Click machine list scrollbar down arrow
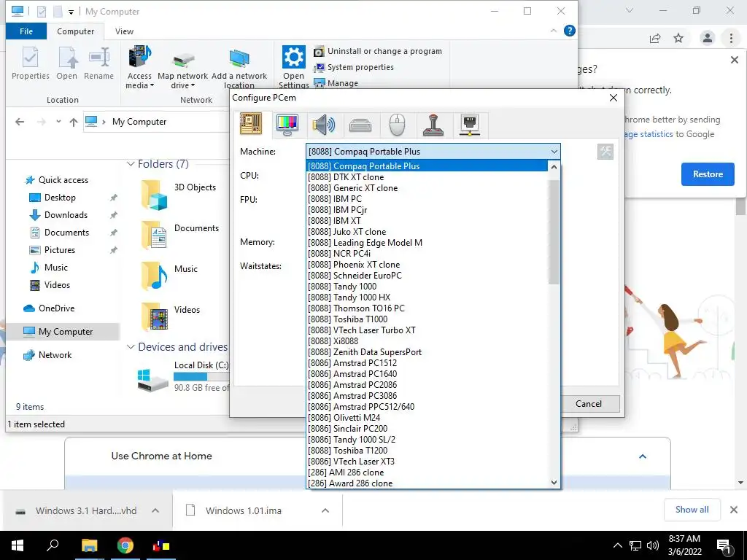747x560 pixels. click(554, 483)
